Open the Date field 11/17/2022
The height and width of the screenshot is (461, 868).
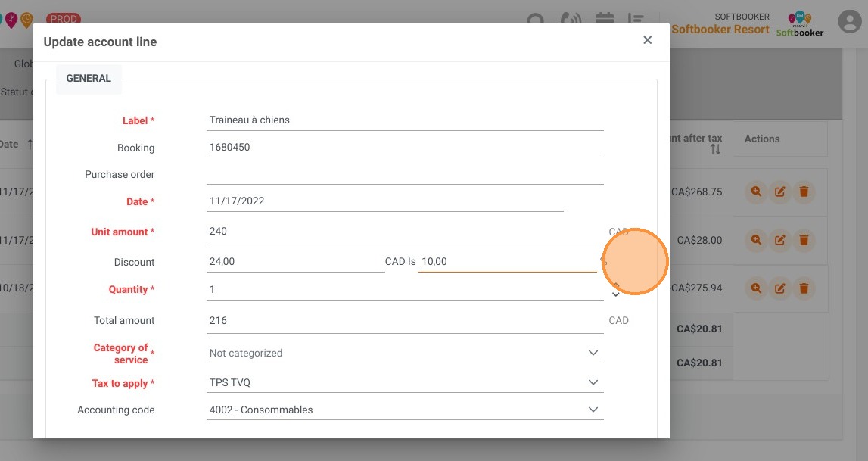384,201
